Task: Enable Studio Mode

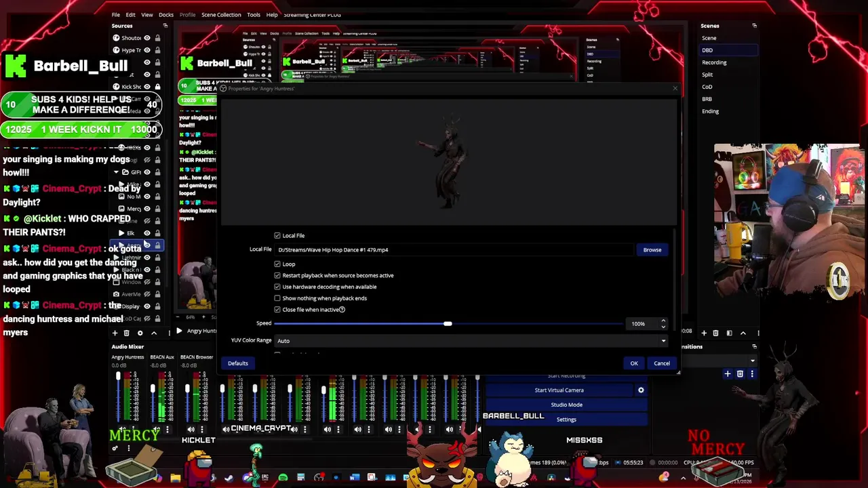Action: point(566,405)
